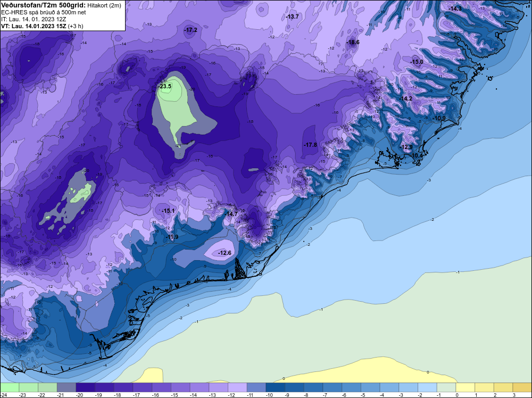Pick the pale green-gray legend swatch between -1 and 0
Viewport: 532px width, 398px height.
click(446, 387)
